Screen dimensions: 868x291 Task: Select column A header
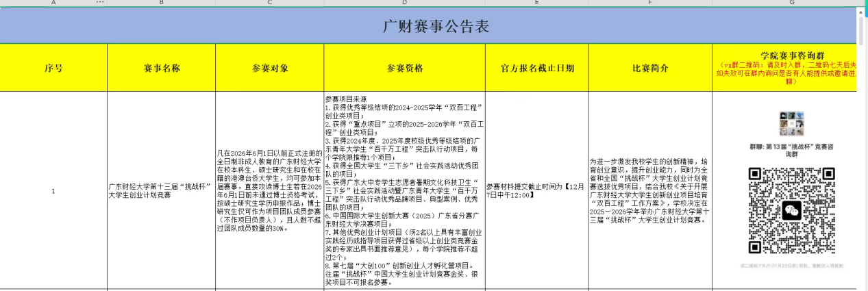coord(53,3)
